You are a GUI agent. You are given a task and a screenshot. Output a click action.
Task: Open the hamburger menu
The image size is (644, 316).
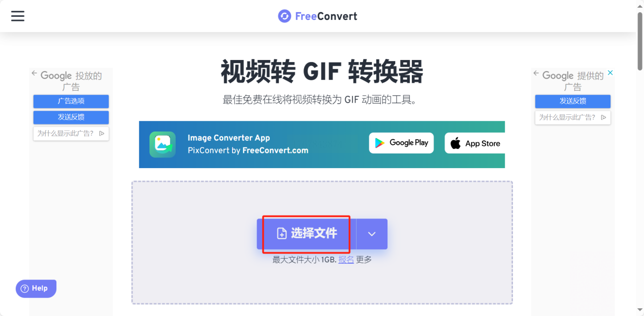pos(18,16)
